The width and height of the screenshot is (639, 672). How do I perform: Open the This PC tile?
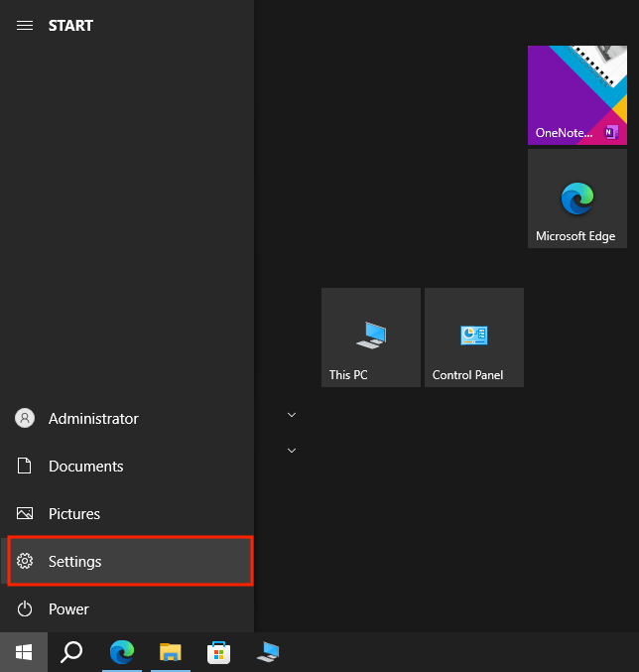[x=371, y=337]
